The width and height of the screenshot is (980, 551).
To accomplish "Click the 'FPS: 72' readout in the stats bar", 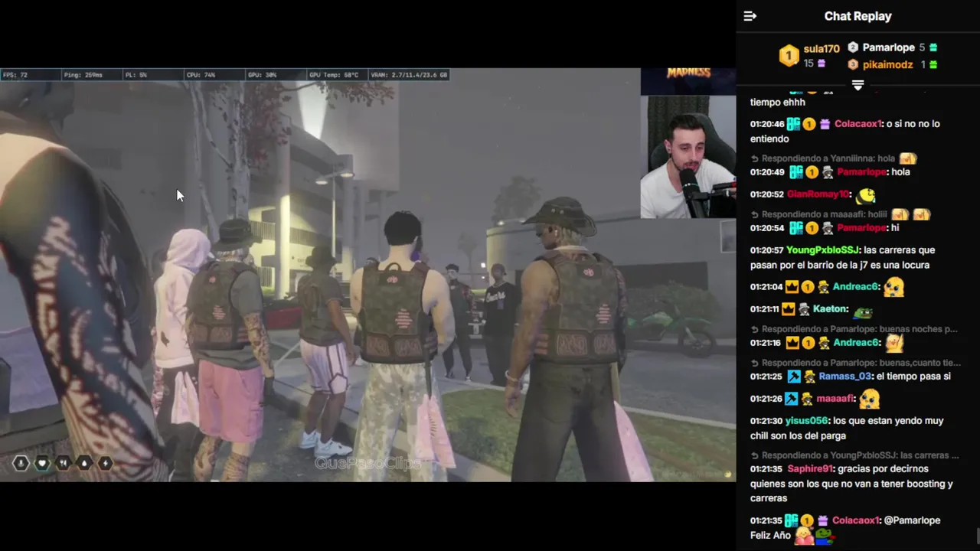I will click(x=15, y=75).
